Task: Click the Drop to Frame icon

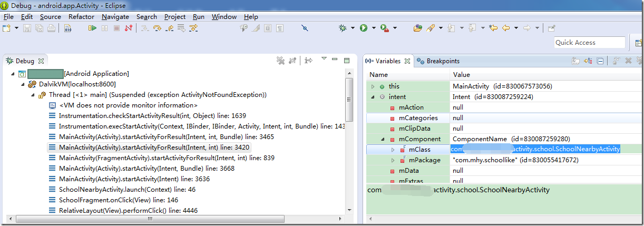Action: [181, 28]
